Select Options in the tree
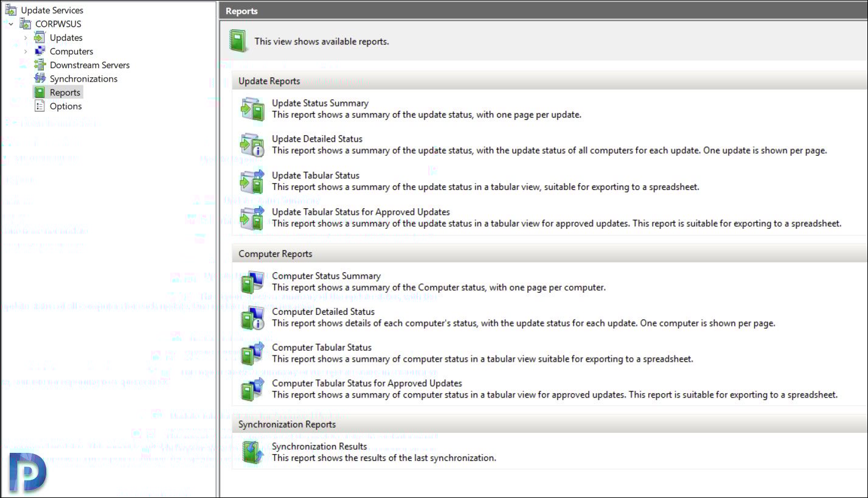The height and width of the screenshot is (498, 868). [x=66, y=106]
